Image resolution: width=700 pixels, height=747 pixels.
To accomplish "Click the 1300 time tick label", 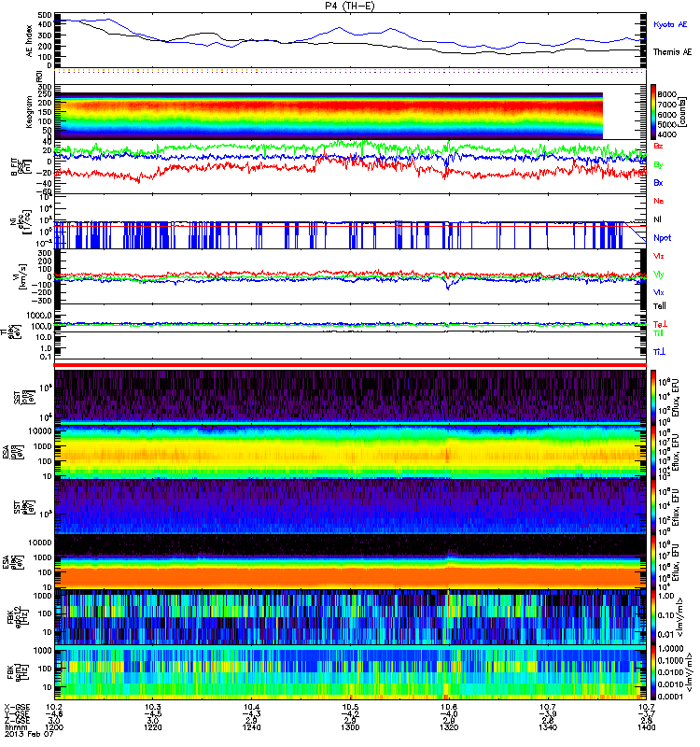I will (350, 727).
